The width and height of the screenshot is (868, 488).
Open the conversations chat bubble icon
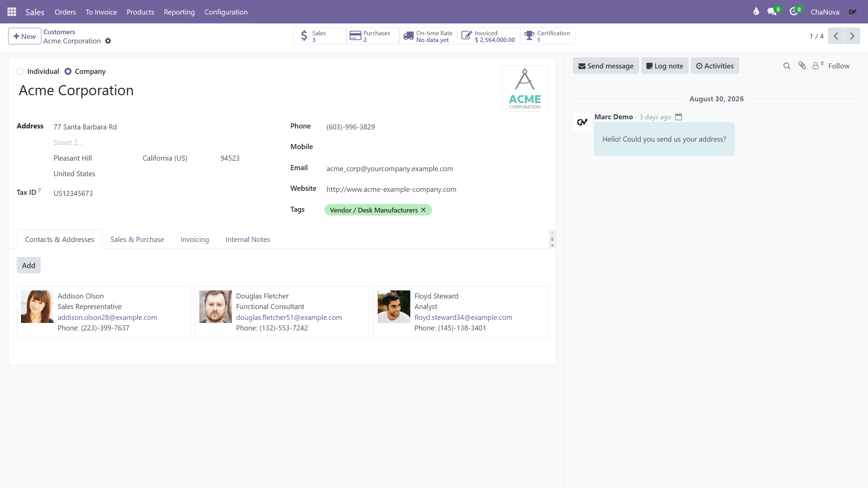[x=772, y=12]
